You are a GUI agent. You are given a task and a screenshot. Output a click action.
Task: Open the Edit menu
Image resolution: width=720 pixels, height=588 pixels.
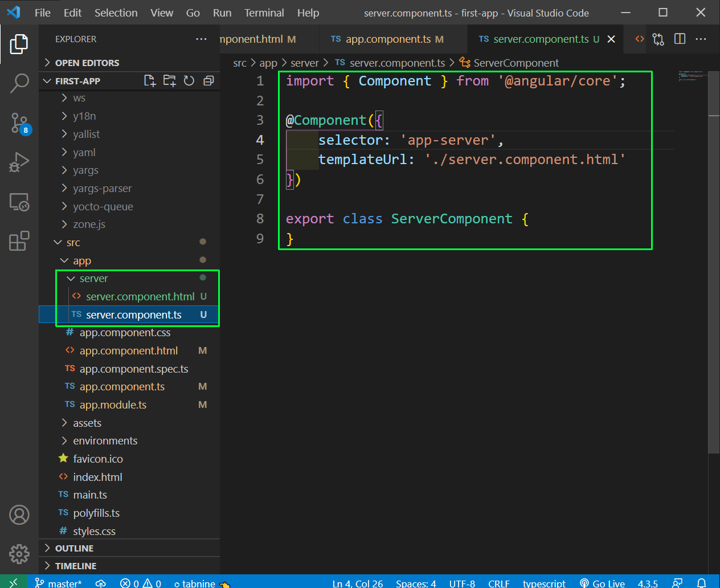(x=72, y=13)
